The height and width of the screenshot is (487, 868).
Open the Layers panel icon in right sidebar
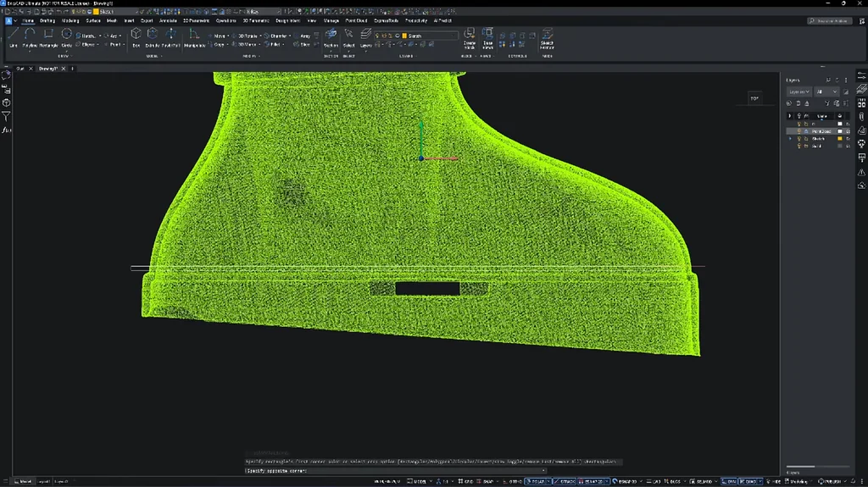861,89
